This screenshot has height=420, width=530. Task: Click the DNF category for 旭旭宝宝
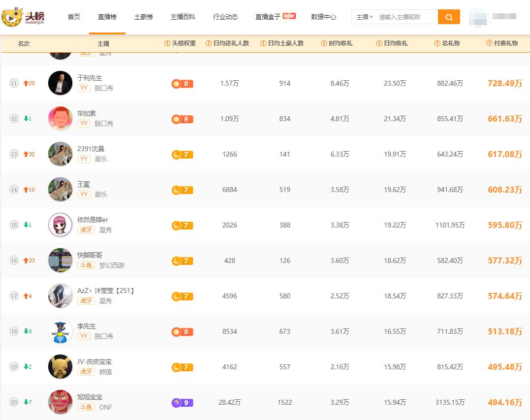(x=106, y=407)
